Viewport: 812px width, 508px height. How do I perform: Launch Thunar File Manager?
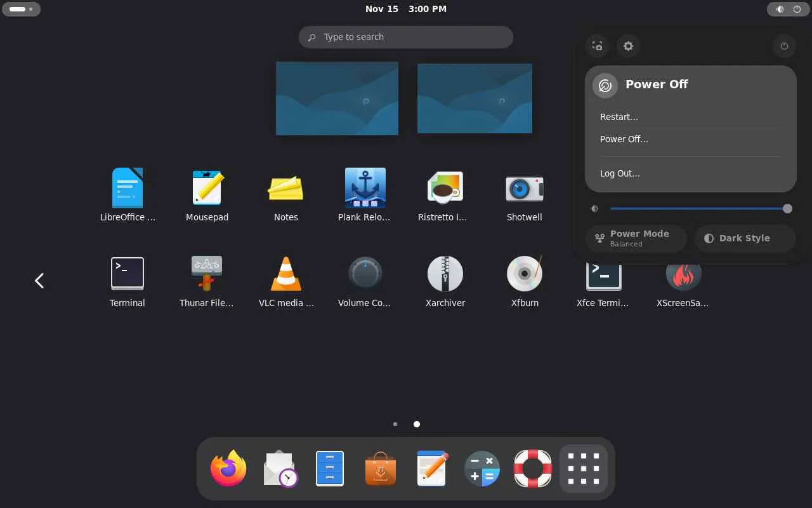click(x=207, y=280)
